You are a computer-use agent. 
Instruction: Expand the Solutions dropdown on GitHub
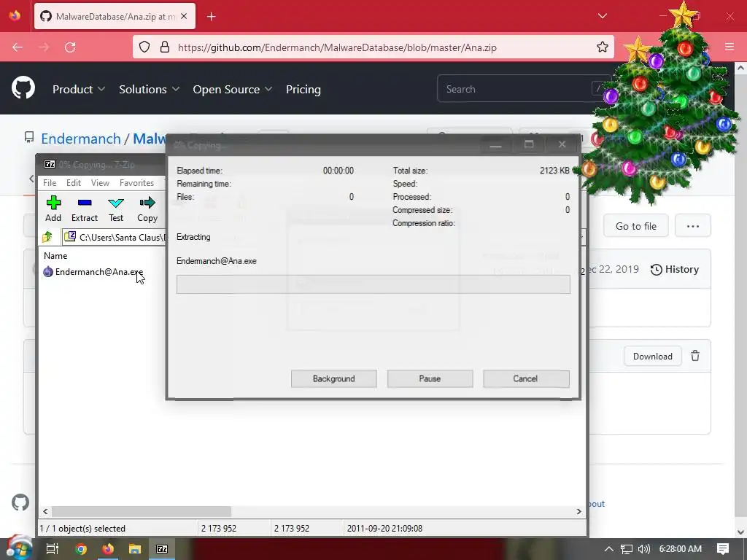[x=149, y=89]
